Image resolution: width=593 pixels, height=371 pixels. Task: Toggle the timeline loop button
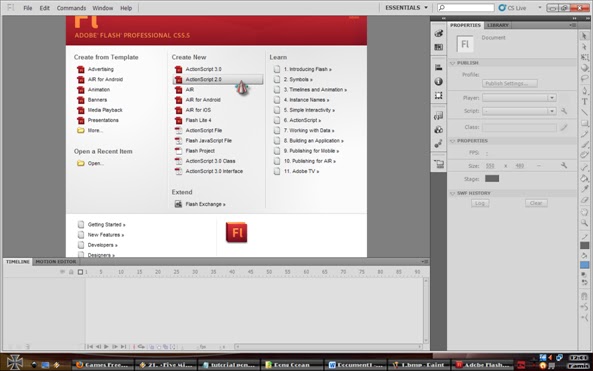pos(141,346)
